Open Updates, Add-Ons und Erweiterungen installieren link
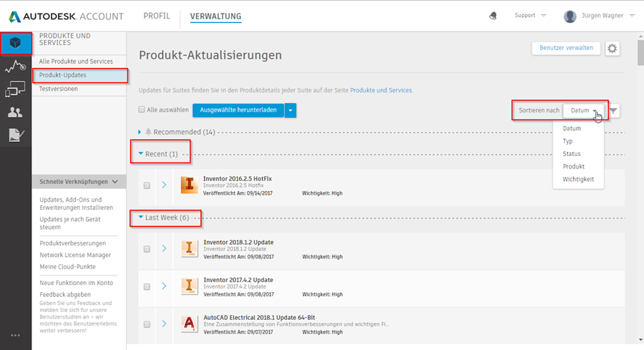The height and width of the screenshot is (350, 644). click(x=76, y=203)
